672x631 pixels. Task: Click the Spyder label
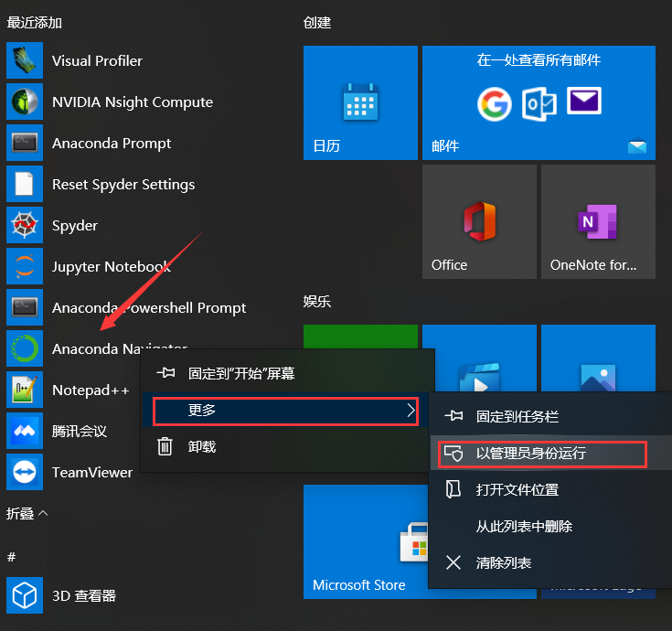[75, 226]
